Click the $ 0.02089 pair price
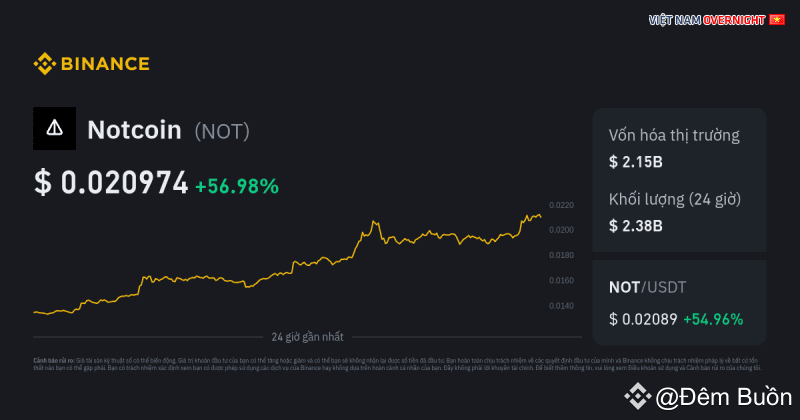The width and height of the screenshot is (800, 420). [x=643, y=319]
